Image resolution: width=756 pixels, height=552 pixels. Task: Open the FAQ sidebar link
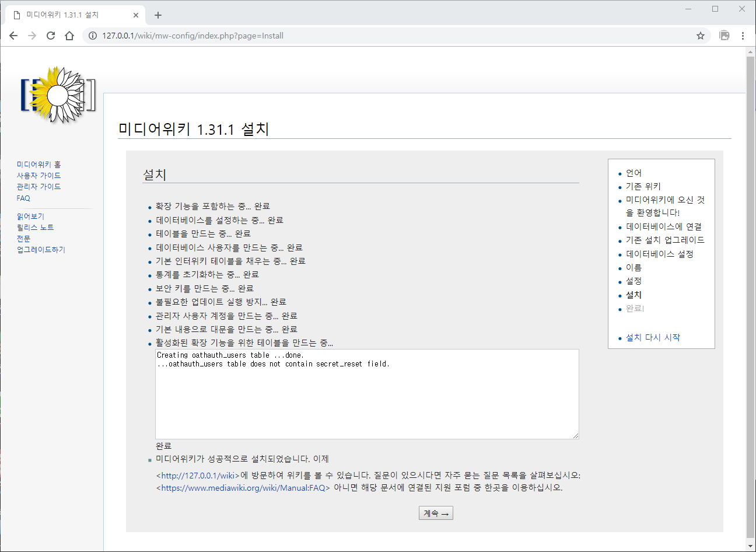[x=23, y=198]
